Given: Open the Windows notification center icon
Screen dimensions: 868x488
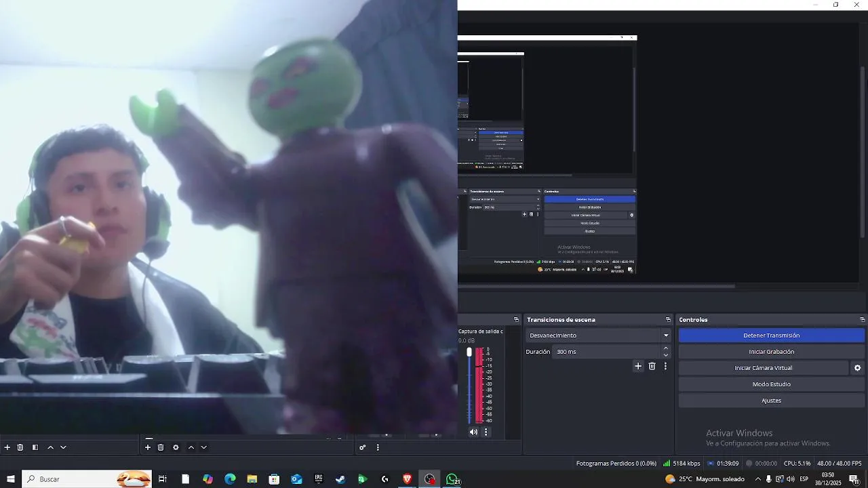Looking at the screenshot, I should (x=854, y=479).
